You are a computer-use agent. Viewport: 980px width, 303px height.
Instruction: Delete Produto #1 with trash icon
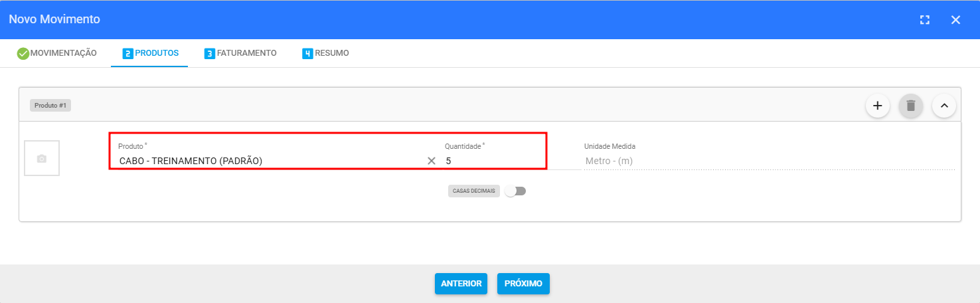tap(911, 106)
